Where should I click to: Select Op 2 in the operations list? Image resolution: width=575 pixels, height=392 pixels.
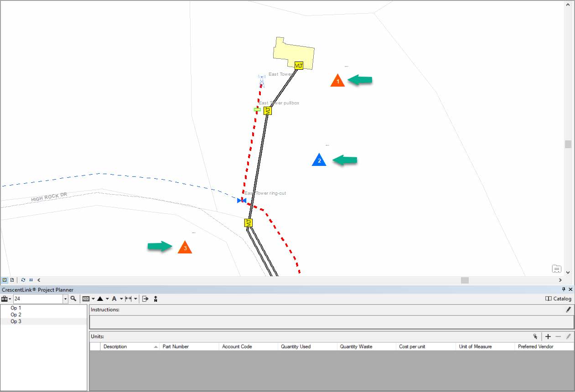click(x=16, y=315)
